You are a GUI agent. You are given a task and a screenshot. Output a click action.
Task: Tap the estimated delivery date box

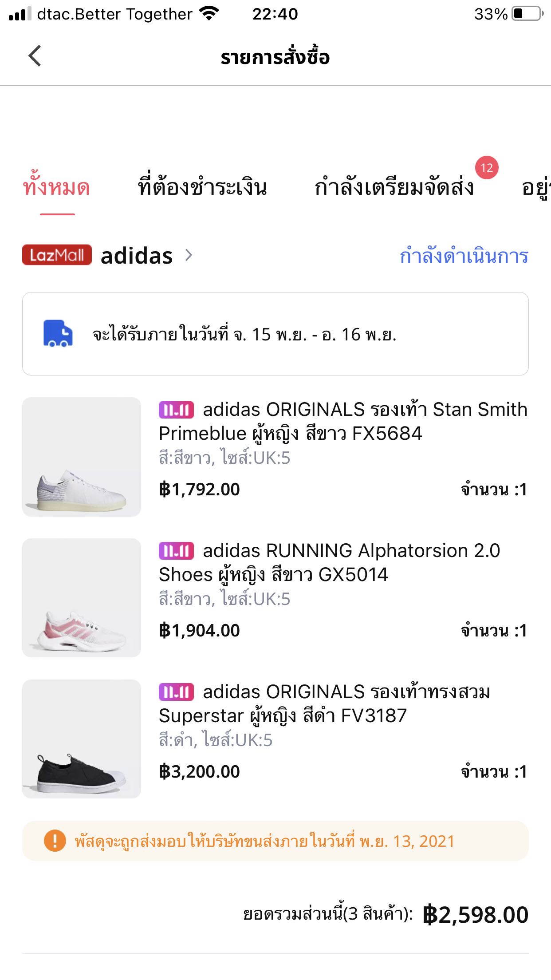click(275, 334)
